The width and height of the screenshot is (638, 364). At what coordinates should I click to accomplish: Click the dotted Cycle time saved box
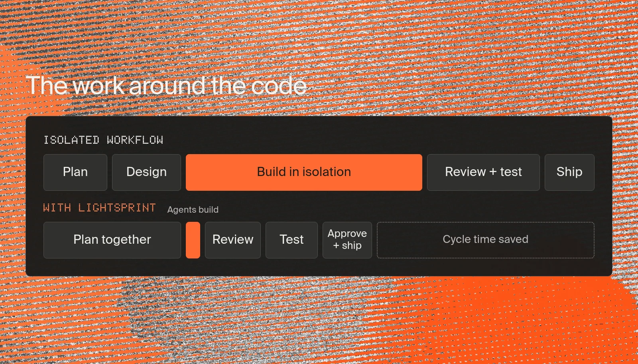[486, 240]
